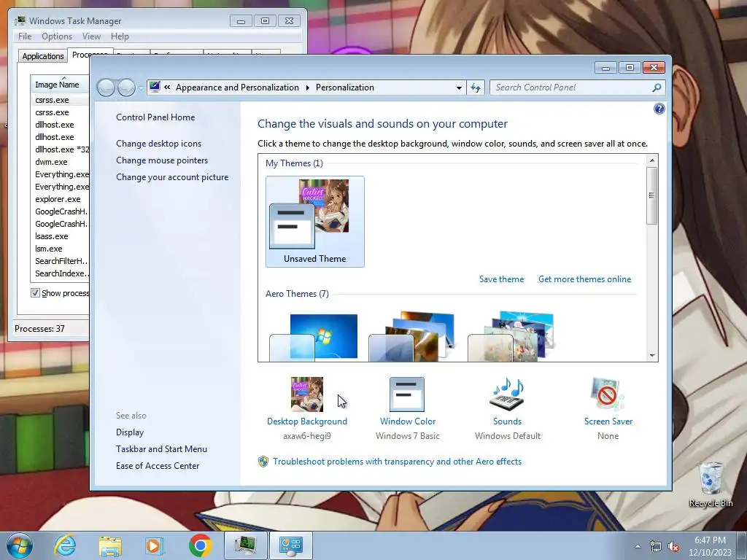Open the Options menu in Task Manager

point(57,36)
